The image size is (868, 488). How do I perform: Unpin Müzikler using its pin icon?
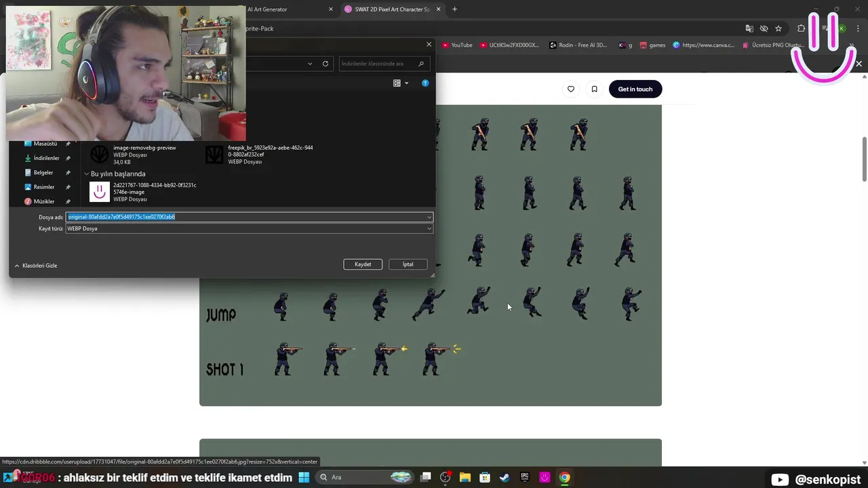click(68, 201)
